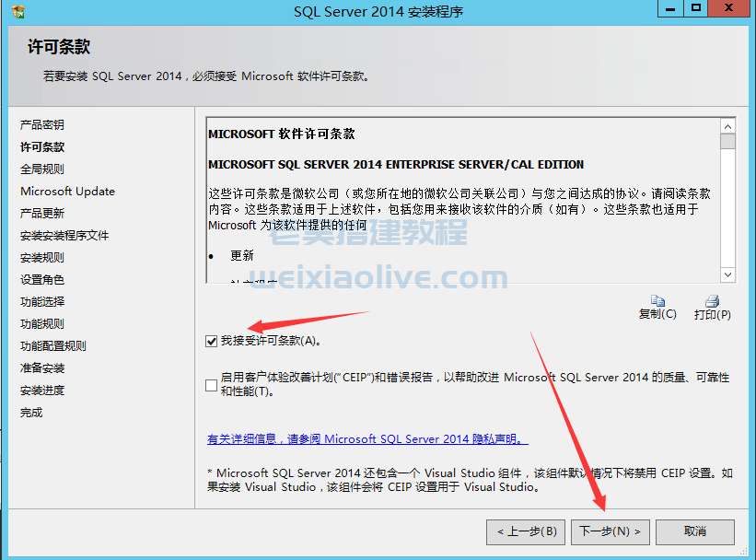Click the Print (打印) printer icon
Viewport: 756px width, 560px height.
pyautogui.click(x=712, y=300)
